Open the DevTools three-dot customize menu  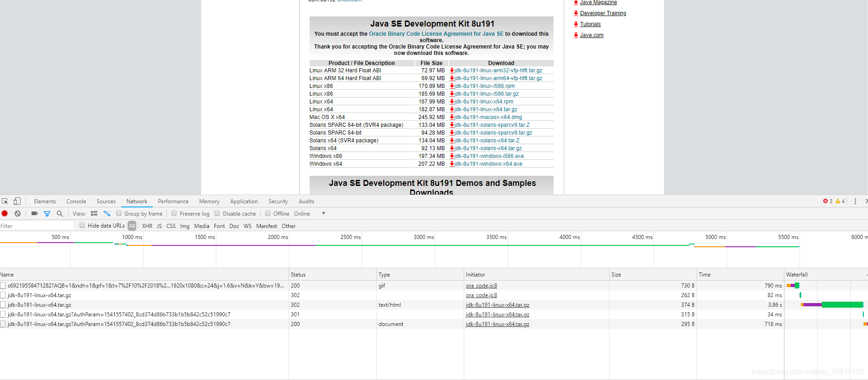click(855, 201)
